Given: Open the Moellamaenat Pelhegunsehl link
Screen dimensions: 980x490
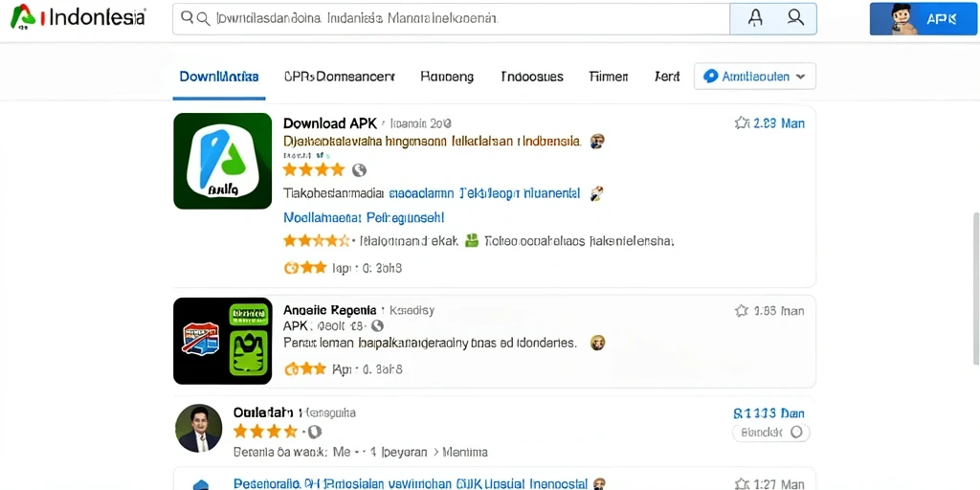Looking at the screenshot, I should [364, 217].
